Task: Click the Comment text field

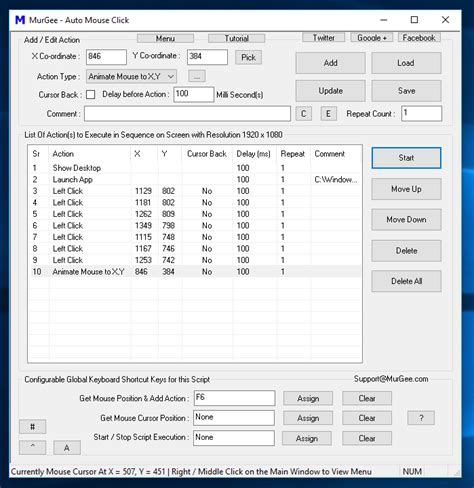Action: 187,114
